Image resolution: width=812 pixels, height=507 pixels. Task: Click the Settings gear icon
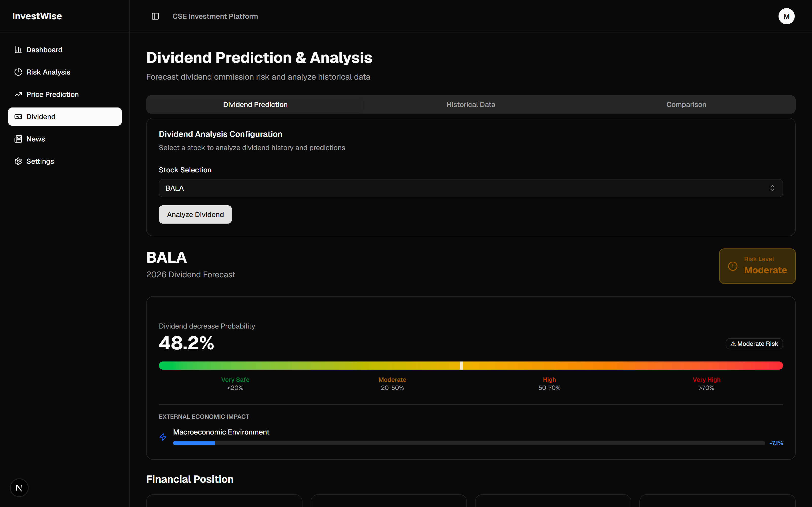18,161
